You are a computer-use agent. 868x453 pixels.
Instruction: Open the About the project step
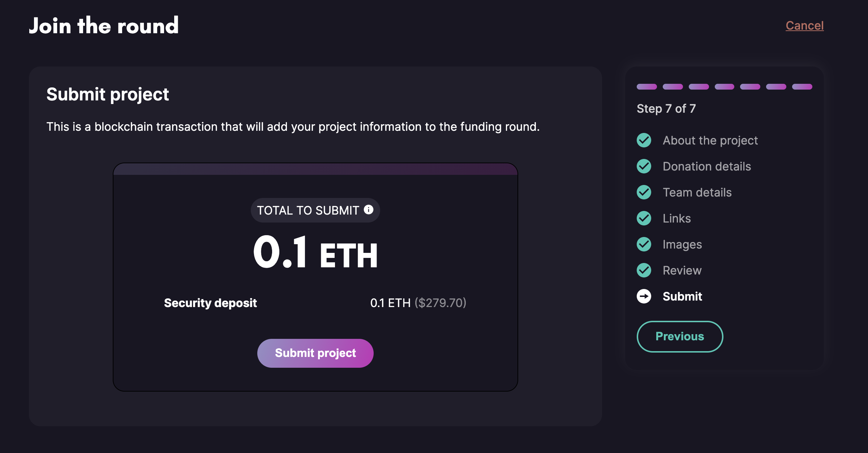click(x=710, y=140)
